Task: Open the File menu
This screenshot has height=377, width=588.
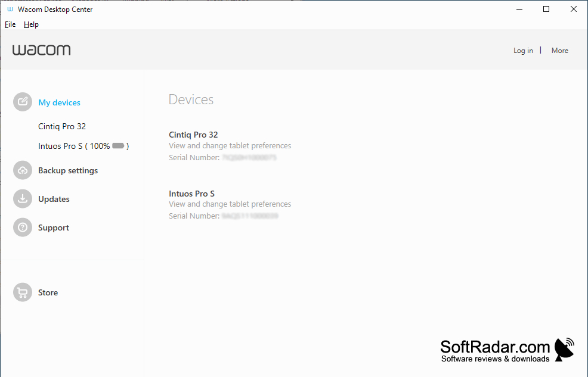Action: (x=10, y=24)
